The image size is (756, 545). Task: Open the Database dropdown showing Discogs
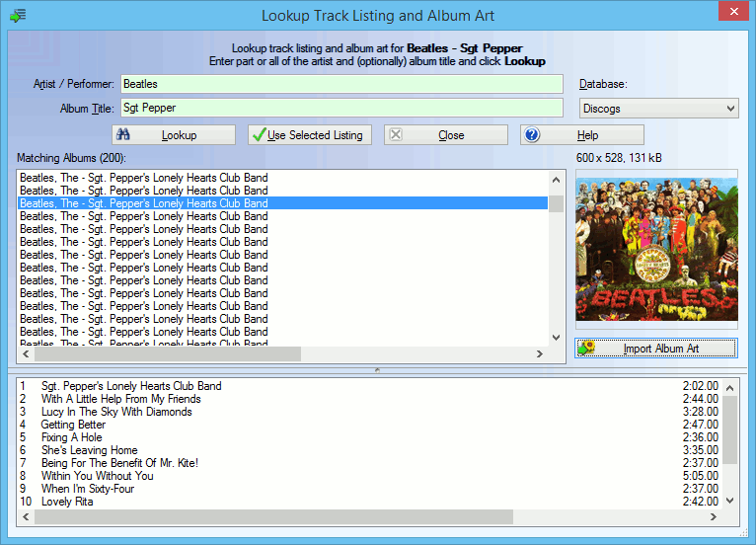(x=658, y=109)
